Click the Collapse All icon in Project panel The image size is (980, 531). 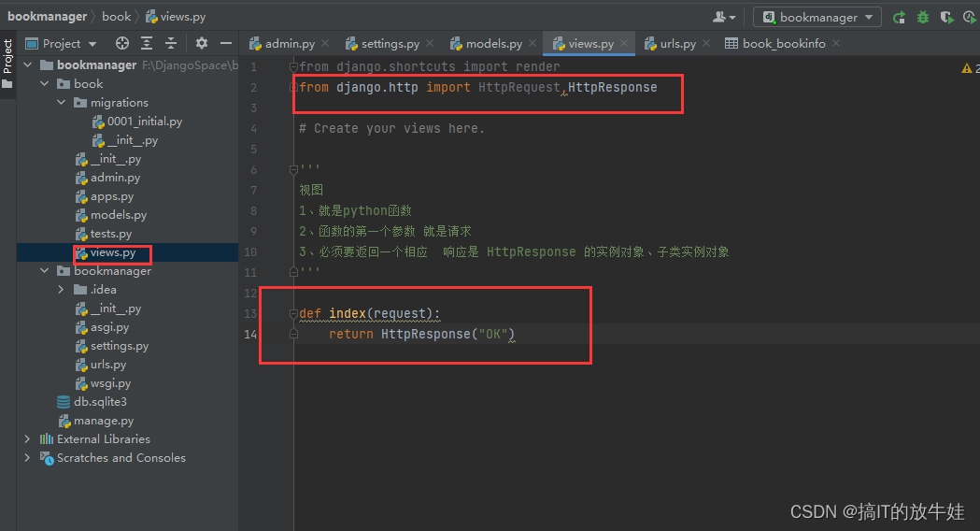tap(171, 43)
